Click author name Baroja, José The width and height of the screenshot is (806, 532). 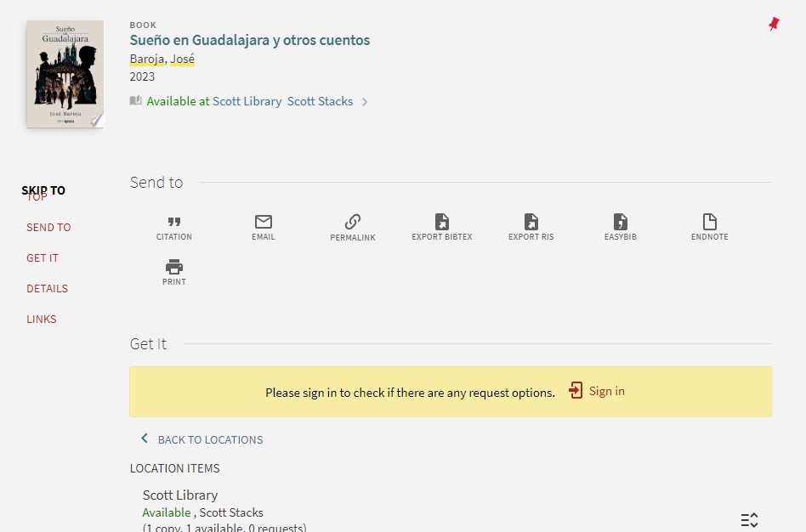[162, 59]
